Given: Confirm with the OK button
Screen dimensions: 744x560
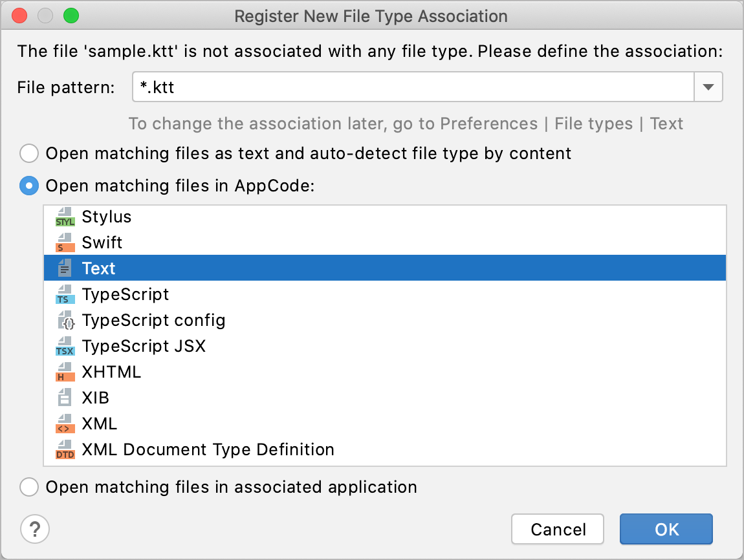Looking at the screenshot, I should pyautogui.click(x=666, y=529).
